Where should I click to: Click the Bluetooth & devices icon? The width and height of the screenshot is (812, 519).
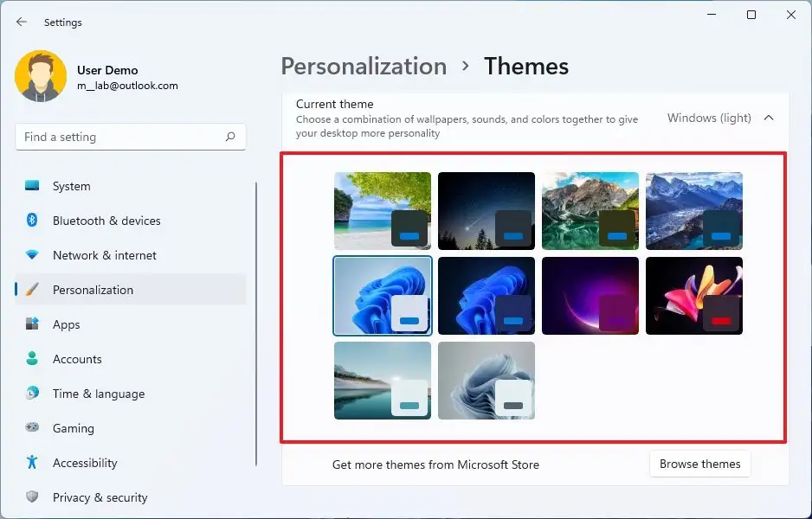click(x=32, y=221)
